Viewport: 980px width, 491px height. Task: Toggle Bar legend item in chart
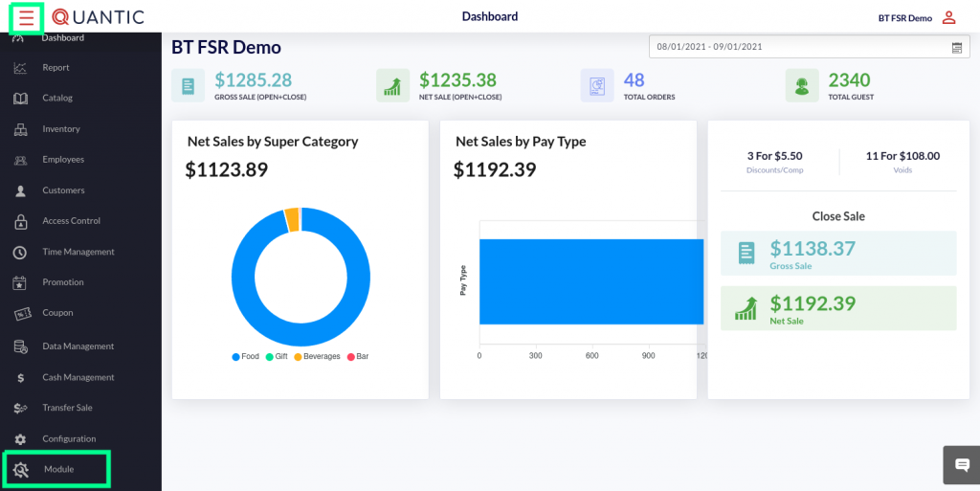pyautogui.click(x=357, y=357)
